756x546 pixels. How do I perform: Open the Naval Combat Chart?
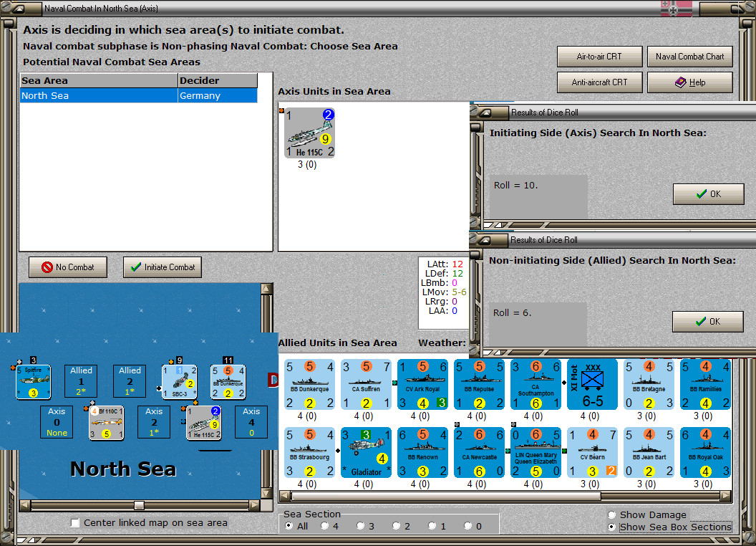click(689, 57)
